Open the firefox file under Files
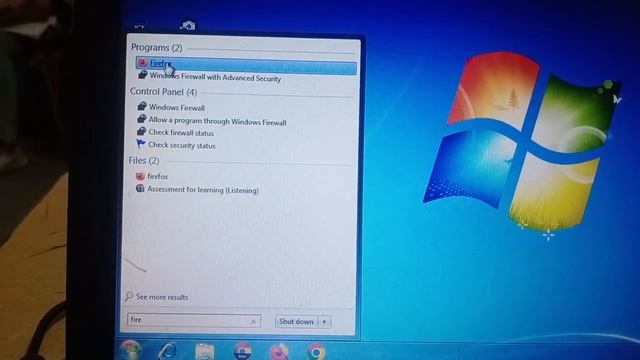 [158, 176]
